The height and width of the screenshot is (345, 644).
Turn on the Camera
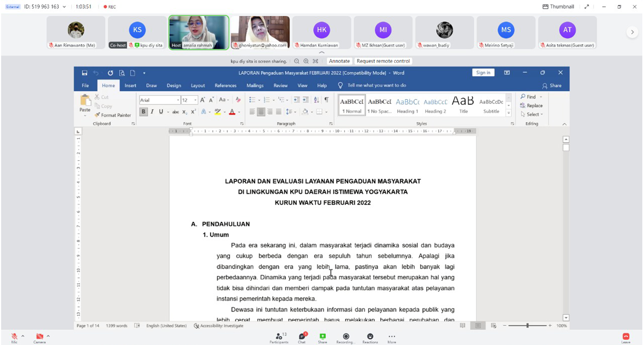(x=39, y=336)
